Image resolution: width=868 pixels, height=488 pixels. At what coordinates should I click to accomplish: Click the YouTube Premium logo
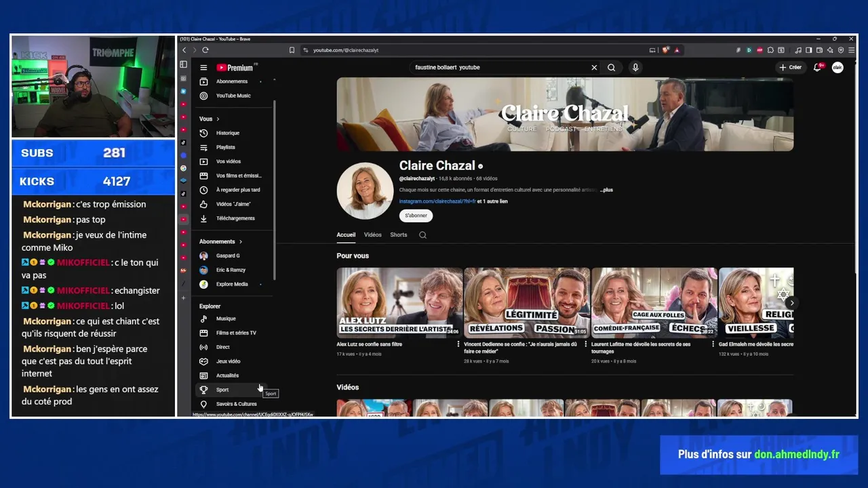coord(236,68)
